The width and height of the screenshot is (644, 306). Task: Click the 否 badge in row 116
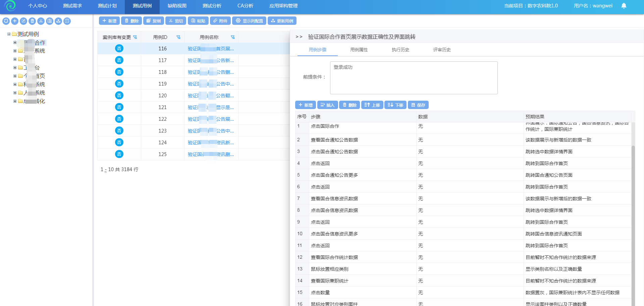[x=119, y=49]
